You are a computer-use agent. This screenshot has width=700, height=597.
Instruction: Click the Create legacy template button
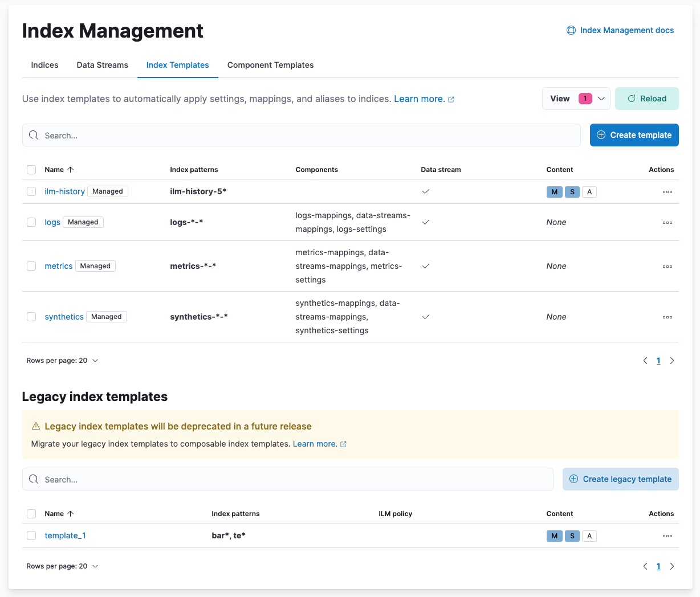[621, 479]
